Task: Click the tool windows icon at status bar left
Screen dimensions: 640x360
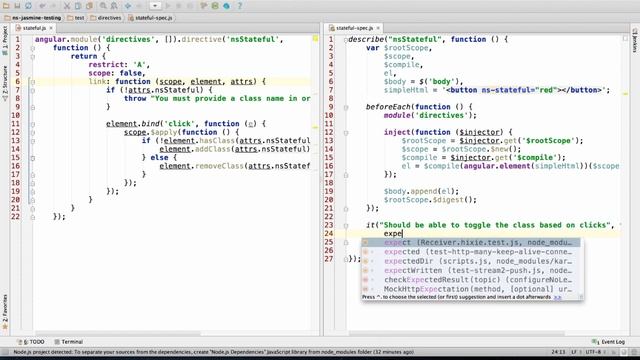Action: [5, 352]
